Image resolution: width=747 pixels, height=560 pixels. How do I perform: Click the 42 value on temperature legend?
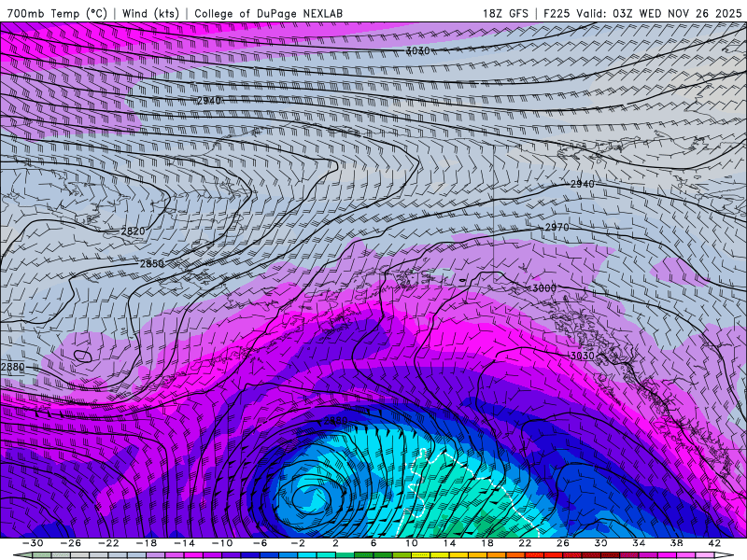click(714, 543)
